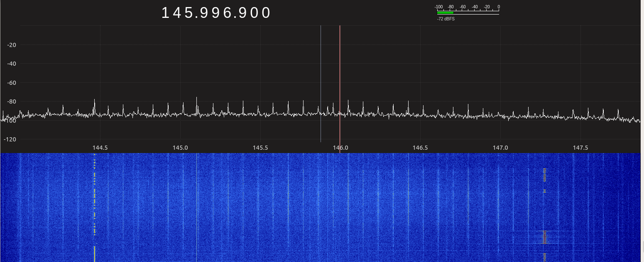
Task: Click the -72 dBFS level readout
Action: click(x=446, y=19)
